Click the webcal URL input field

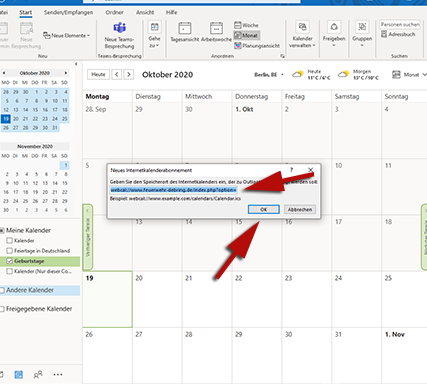174,190
